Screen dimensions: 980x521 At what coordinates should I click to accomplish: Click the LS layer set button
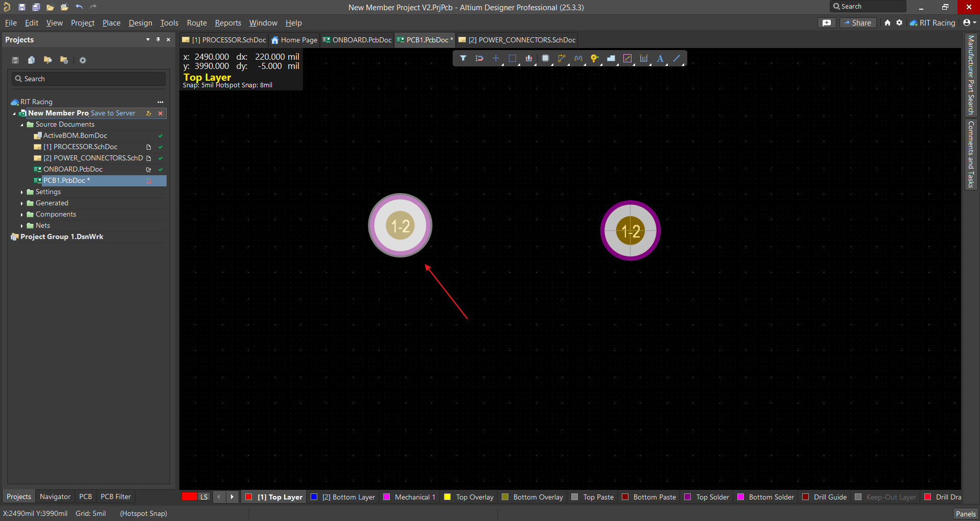[204, 497]
